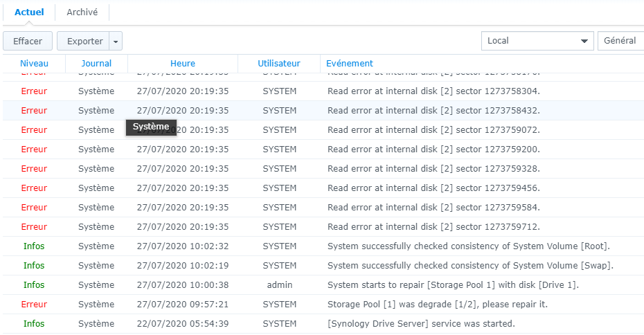
Task: Sort by the Heure column header
Action: click(183, 64)
